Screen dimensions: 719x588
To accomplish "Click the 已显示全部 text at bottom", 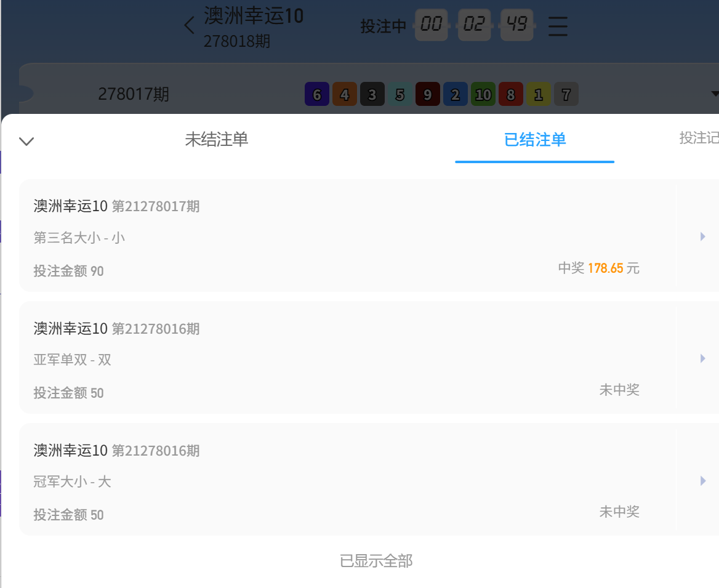I will point(377,561).
